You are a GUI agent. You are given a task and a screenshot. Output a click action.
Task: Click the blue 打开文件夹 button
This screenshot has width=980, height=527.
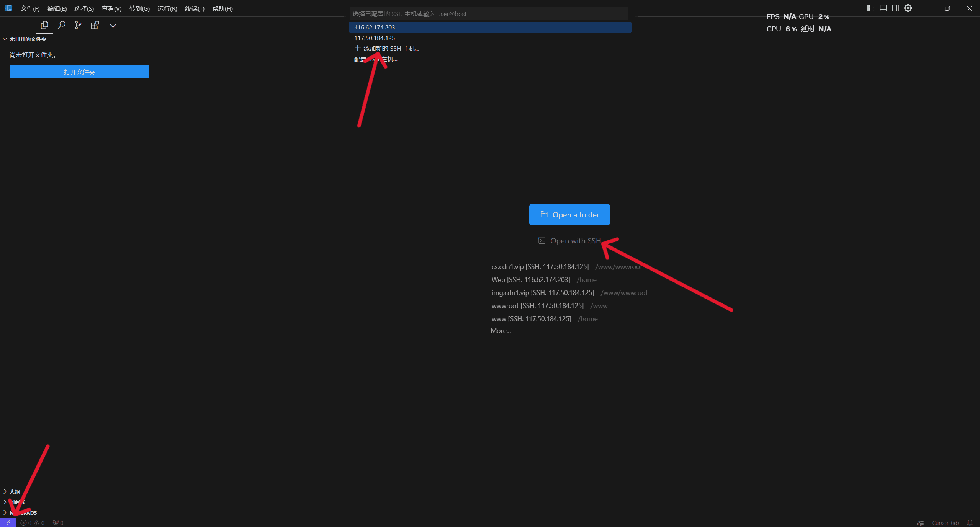click(79, 72)
